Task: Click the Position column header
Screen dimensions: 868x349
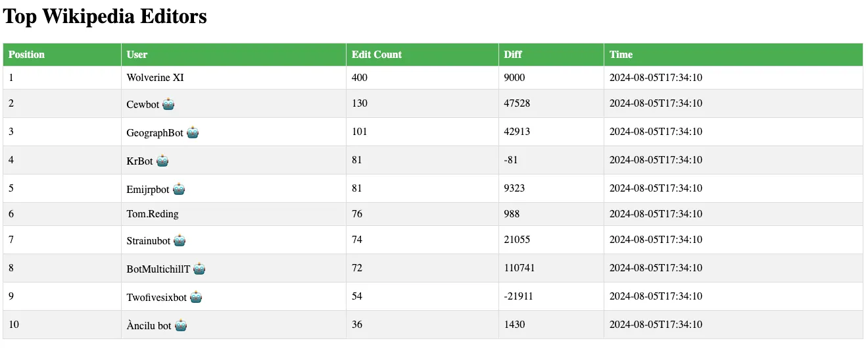Action: 27,55
